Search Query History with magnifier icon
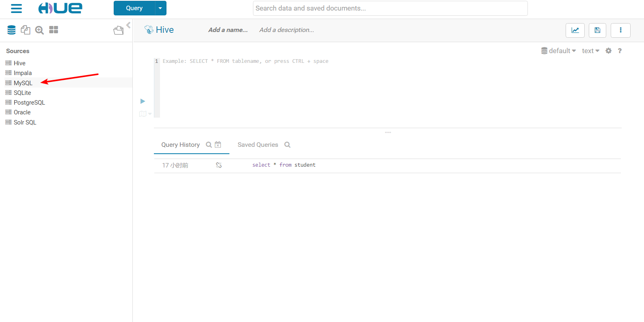Viewport: 644px width, 322px height. (x=209, y=145)
